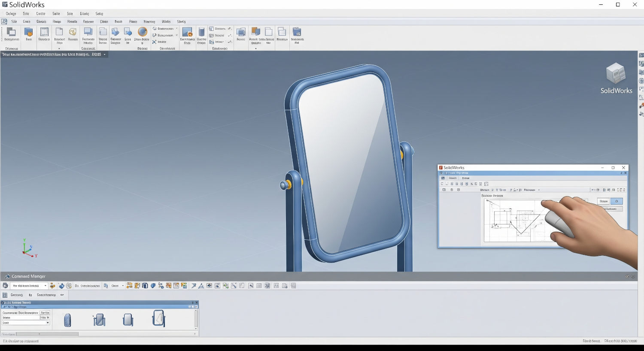Expand the document title dropdown above the viewport
The image size is (644, 351).
point(104,55)
